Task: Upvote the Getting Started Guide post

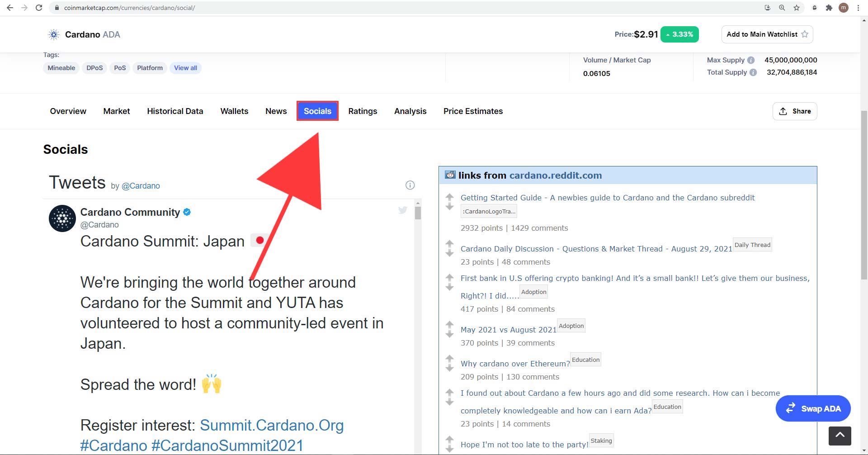Action: click(449, 197)
